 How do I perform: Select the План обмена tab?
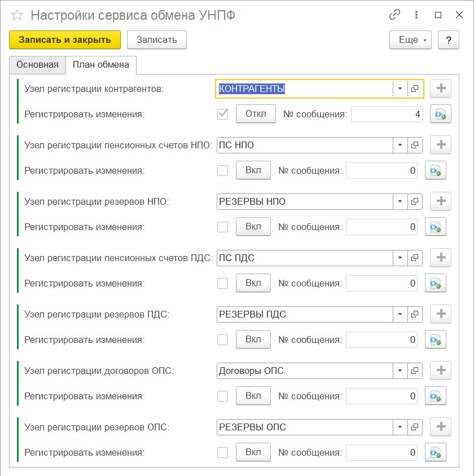102,65
